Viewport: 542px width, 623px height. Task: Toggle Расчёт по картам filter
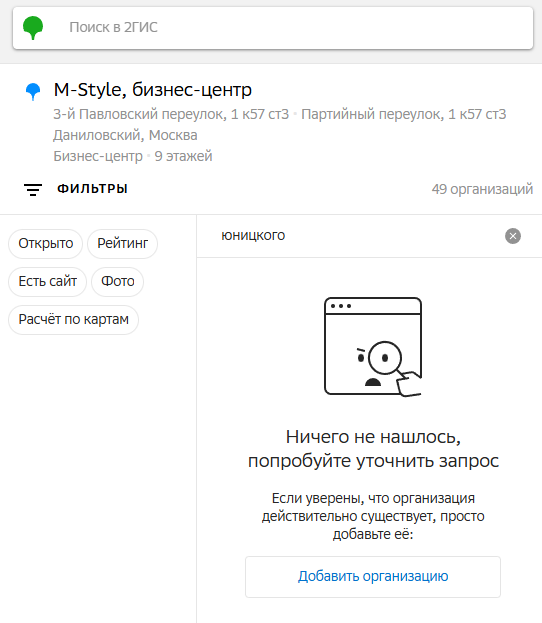point(74,319)
